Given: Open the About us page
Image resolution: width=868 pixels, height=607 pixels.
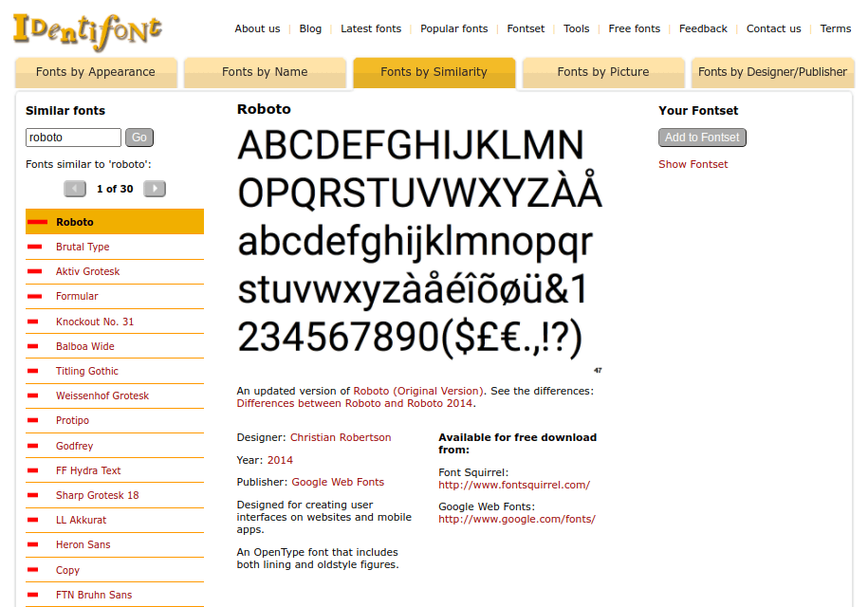Looking at the screenshot, I should pos(257,28).
